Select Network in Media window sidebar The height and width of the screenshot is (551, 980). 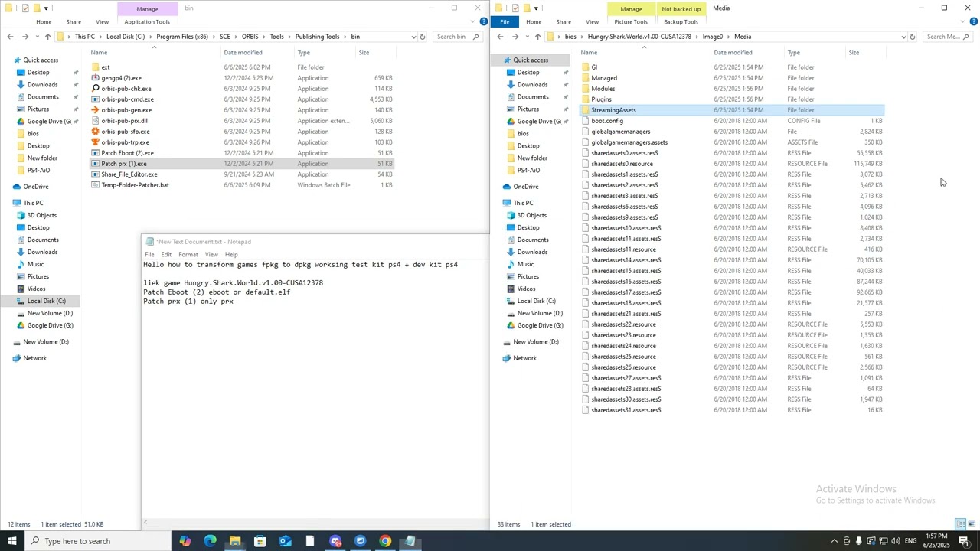click(x=524, y=358)
